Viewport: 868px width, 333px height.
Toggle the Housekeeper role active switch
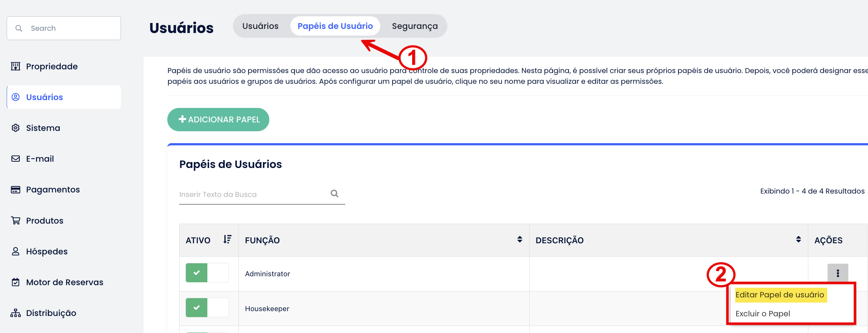[207, 308]
